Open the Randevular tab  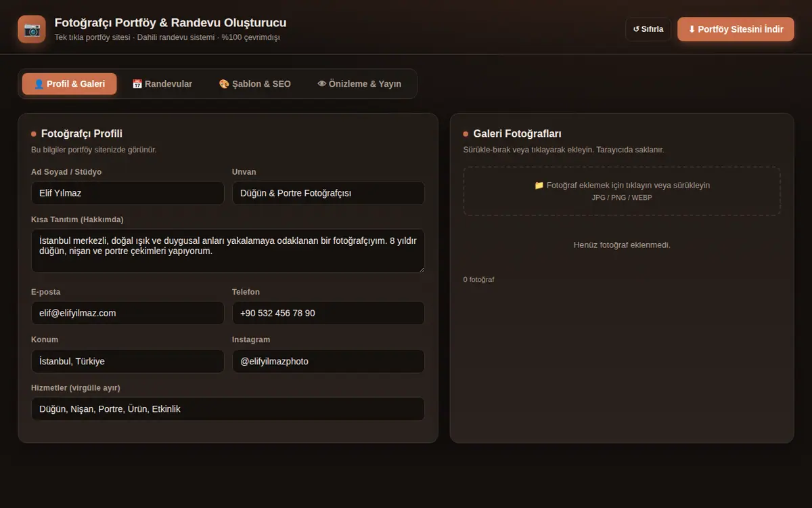coord(162,84)
